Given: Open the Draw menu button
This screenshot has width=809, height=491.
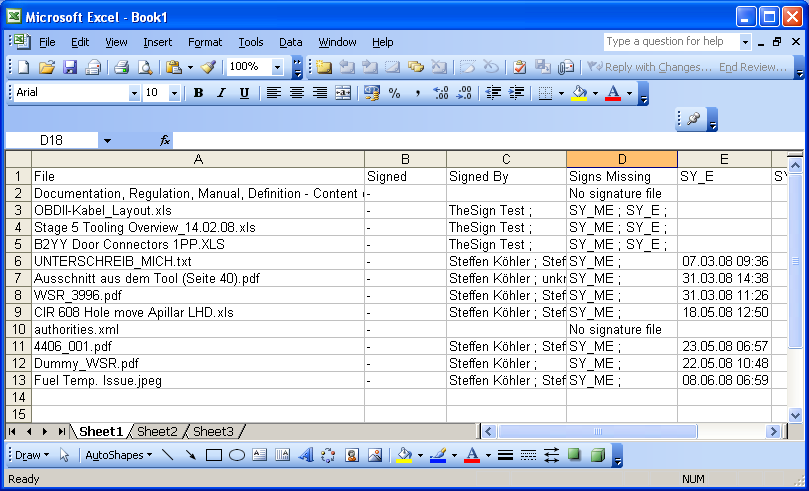Looking at the screenshot, I should coord(31,455).
